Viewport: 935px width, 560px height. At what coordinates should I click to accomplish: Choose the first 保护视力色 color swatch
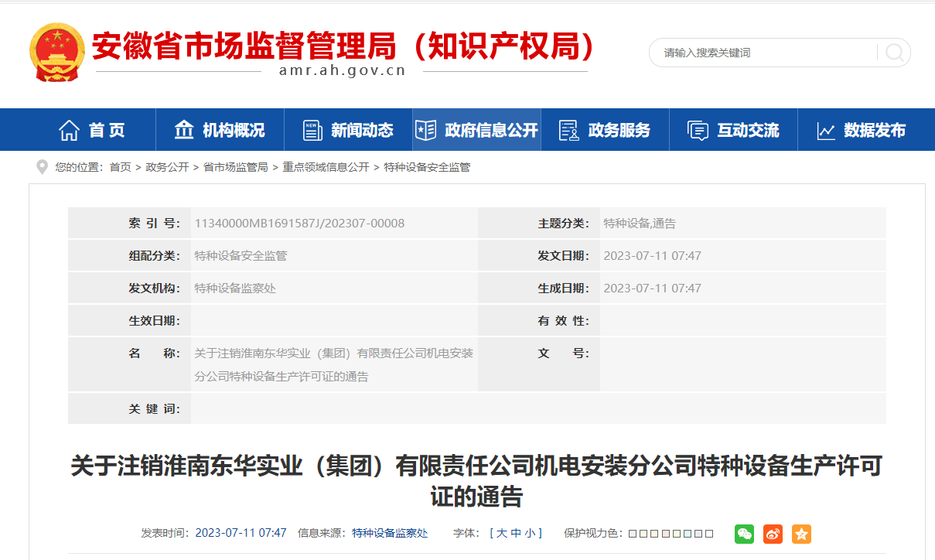pos(632,534)
